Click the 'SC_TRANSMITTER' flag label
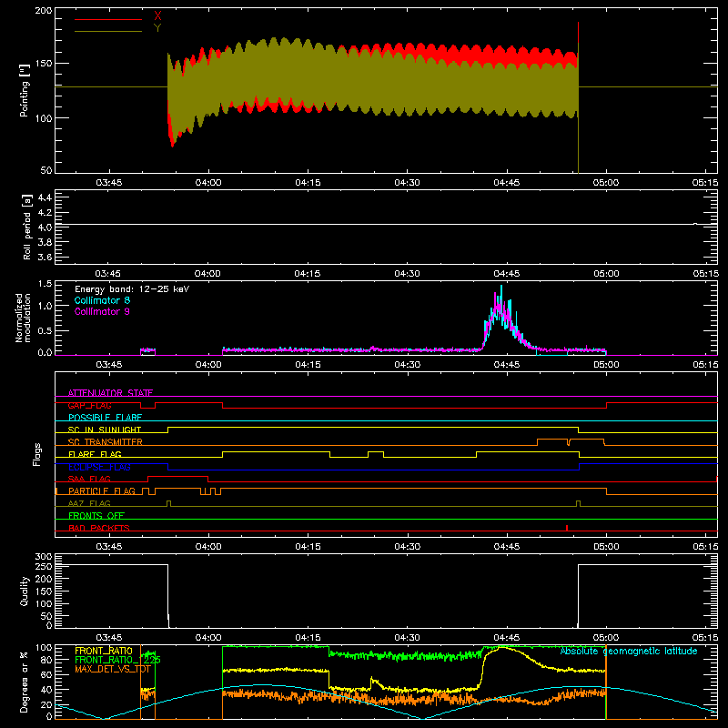Image resolution: width=728 pixels, height=728 pixels. (x=106, y=442)
